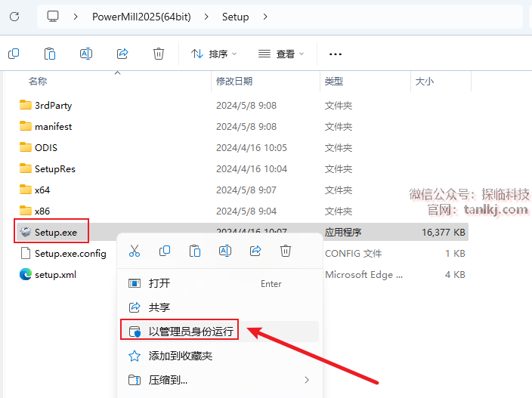Select the manifest folder
532x398 pixels.
[53, 126]
